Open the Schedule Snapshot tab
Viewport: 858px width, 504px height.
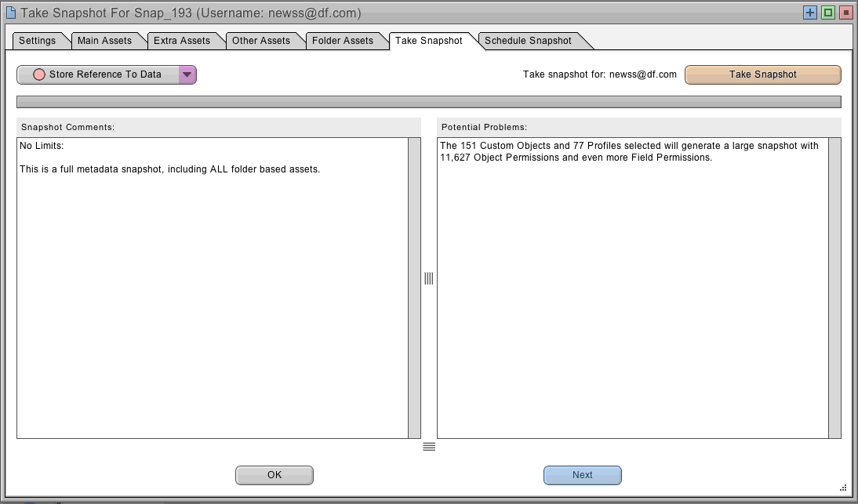[x=528, y=41]
